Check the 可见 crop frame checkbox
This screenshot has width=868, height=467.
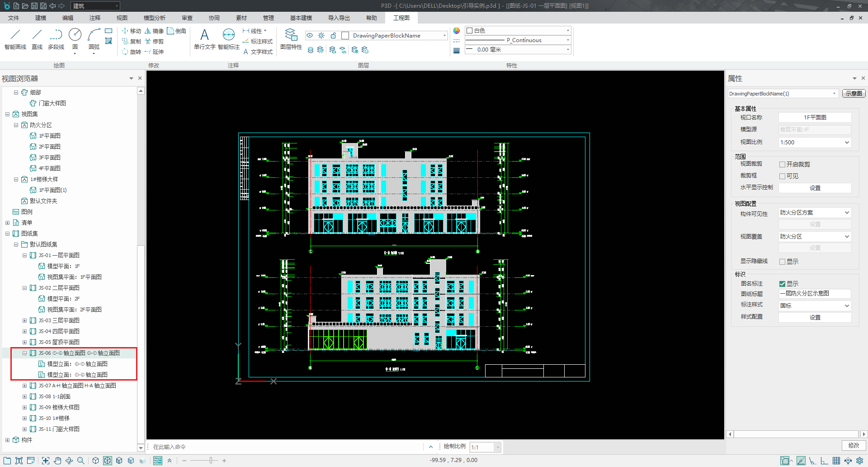[782, 176]
